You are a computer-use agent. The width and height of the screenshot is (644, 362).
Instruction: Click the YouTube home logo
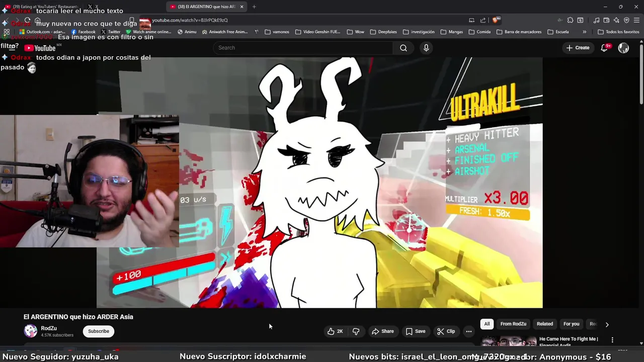[40, 48]
